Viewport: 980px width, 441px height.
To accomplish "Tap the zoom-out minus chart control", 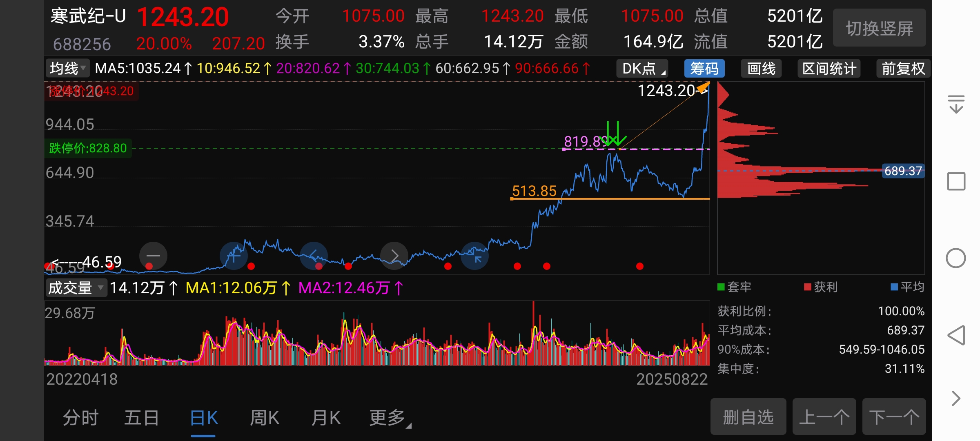I will (x=153, y=256).
